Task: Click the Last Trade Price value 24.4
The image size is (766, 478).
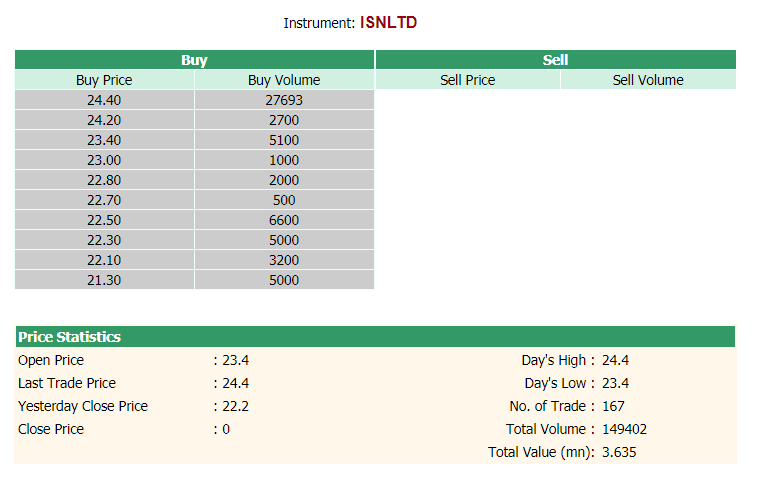Action: (235, 383)
